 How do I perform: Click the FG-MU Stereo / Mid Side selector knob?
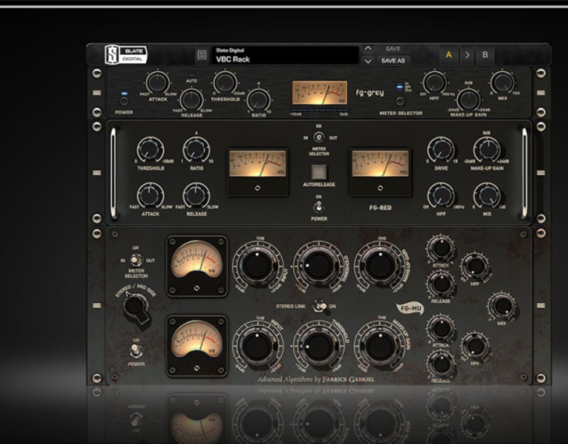tap(136, 306)
